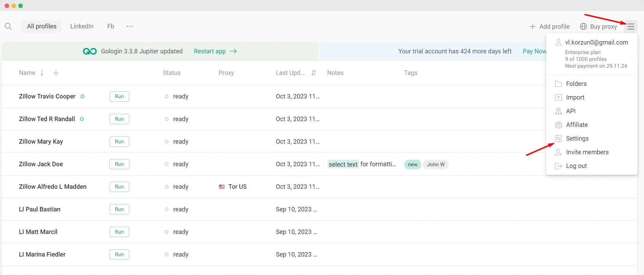Viewport: 644px width, 275px height.
Task: Switch to LinkedIn folder tab
Action: 82,26
